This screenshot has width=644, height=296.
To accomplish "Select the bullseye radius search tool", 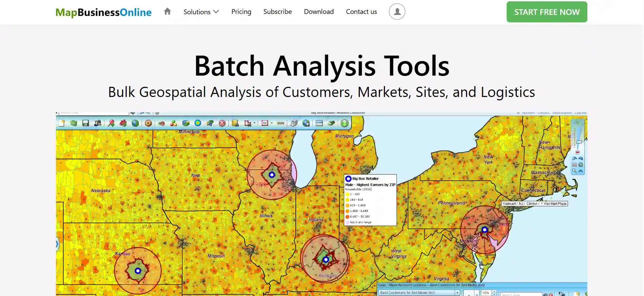I will pyautogui.click(x=148, y=123).
